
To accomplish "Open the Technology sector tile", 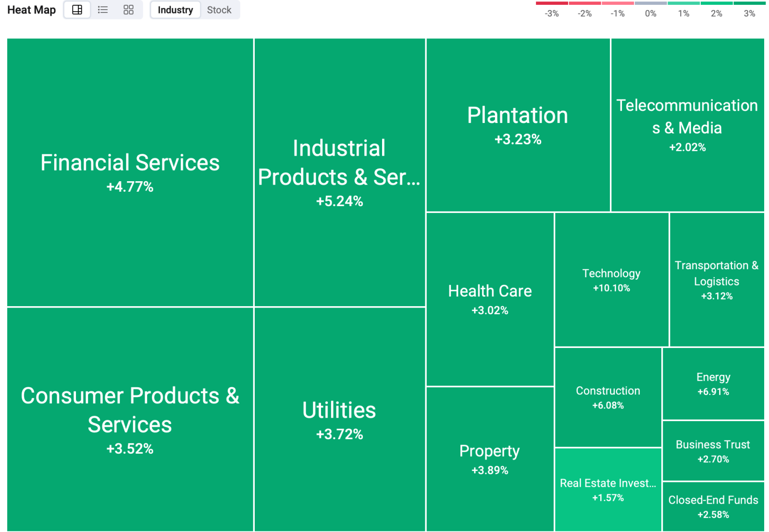I will click(x=612, y=279).
